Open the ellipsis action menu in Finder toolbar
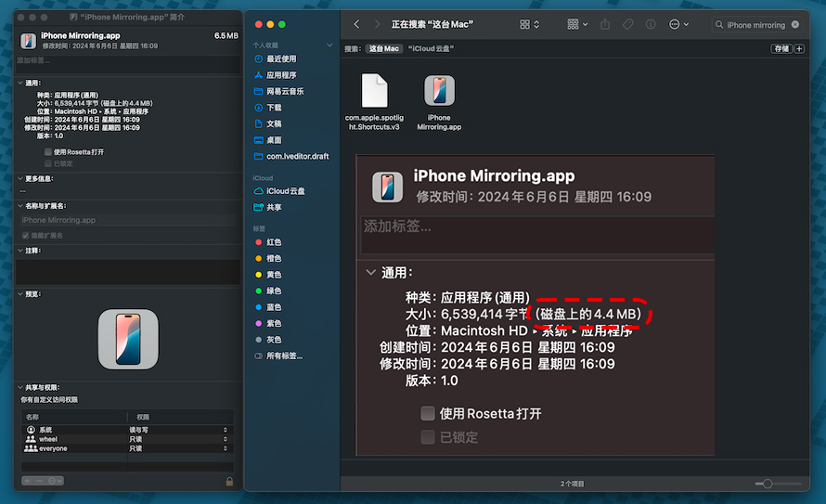The width and height of the screenshot is (826, 504). (678, 24)
